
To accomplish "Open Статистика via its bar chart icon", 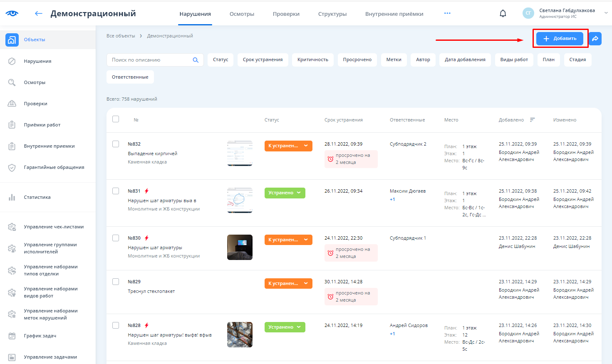I will pyautogui.click(x=12, y=197).
